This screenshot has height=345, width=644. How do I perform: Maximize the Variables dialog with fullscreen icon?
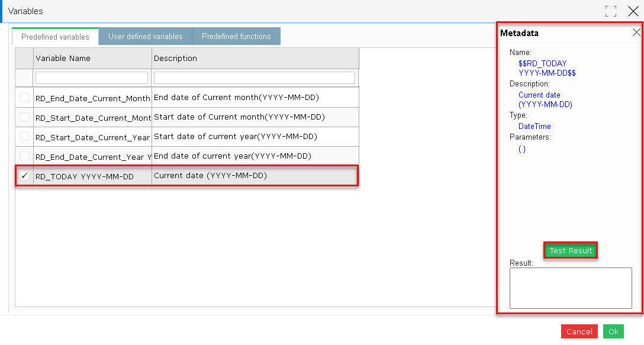pos(611,11)
